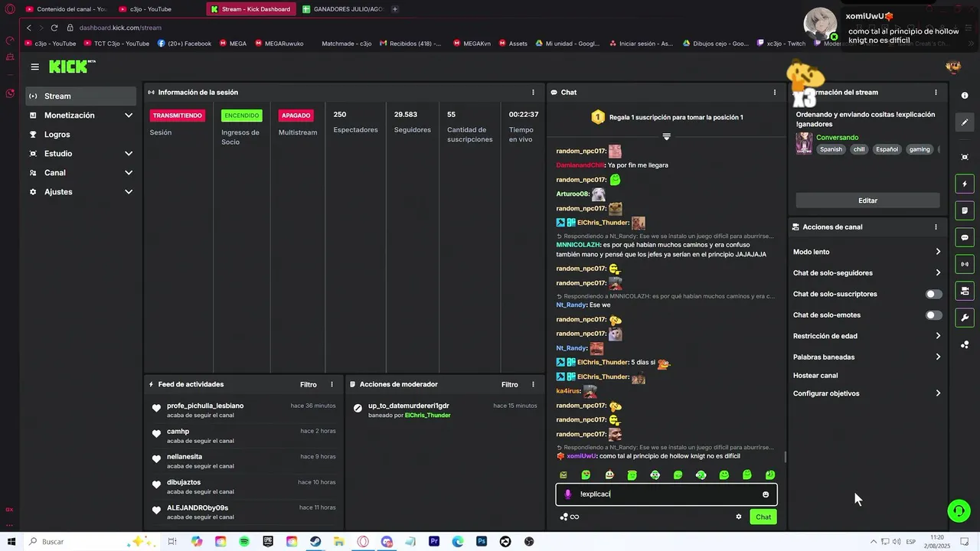
Task: Click the three-dots cluster icon in right sidebar
Action: [x=965, y=344]
